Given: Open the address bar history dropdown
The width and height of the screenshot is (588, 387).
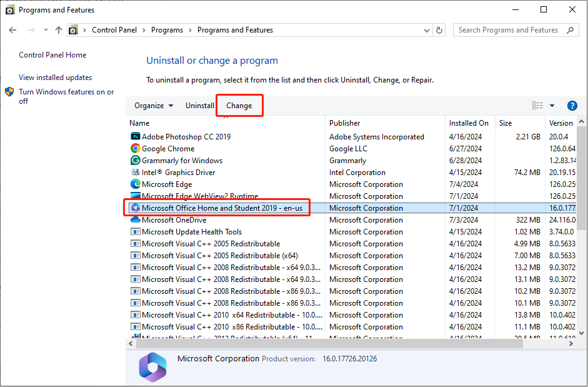Looking at the screenshot, I should click(x=426, y=31).
